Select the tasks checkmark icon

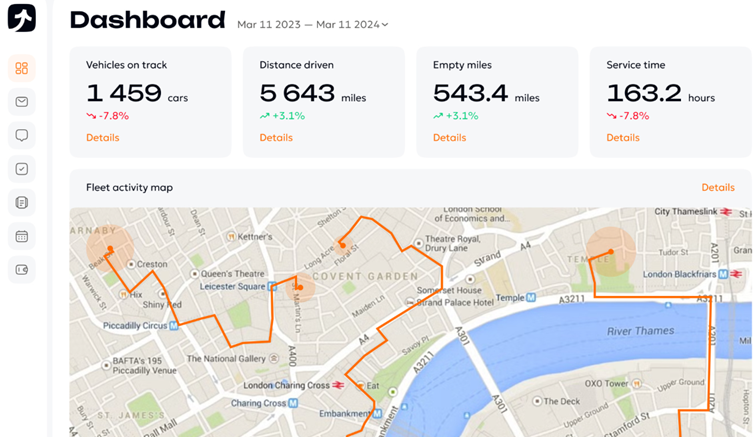21,169
